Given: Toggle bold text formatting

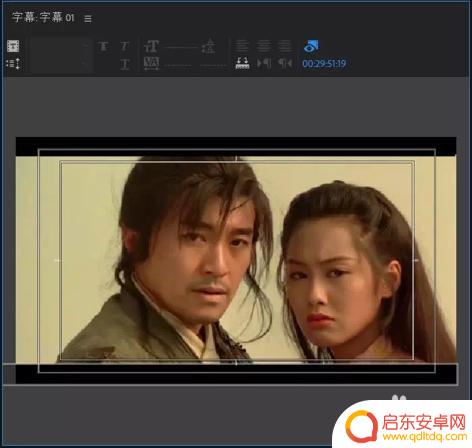Looking at the screenshot, I should tap(103, 46).
